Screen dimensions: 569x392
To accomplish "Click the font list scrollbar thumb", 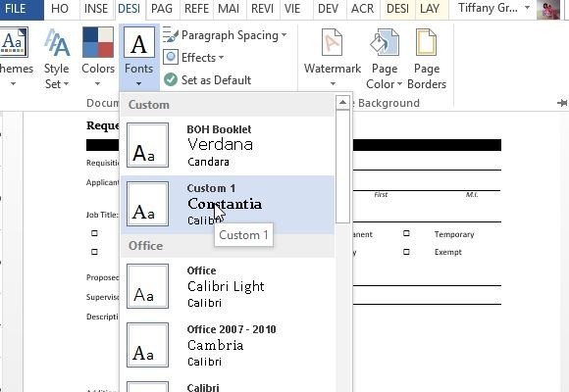I will point(342,166).
